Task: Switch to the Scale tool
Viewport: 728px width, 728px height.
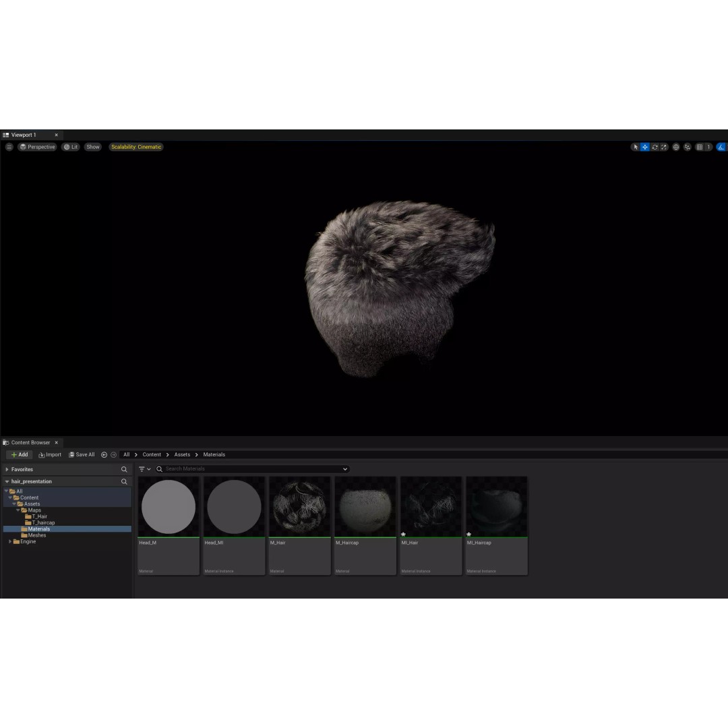Action: click(x=664, y=147)
